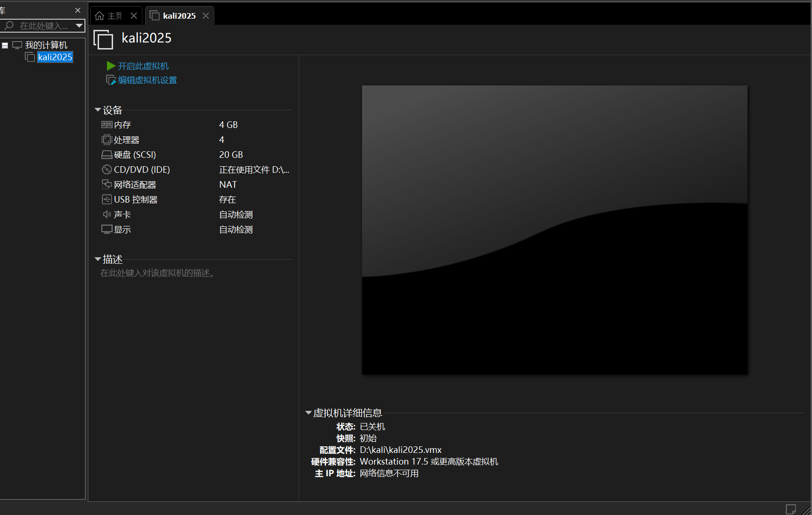Screen dimensions: 812x515
Task: Click the display 自动检测 value
Action: [236, 229]
